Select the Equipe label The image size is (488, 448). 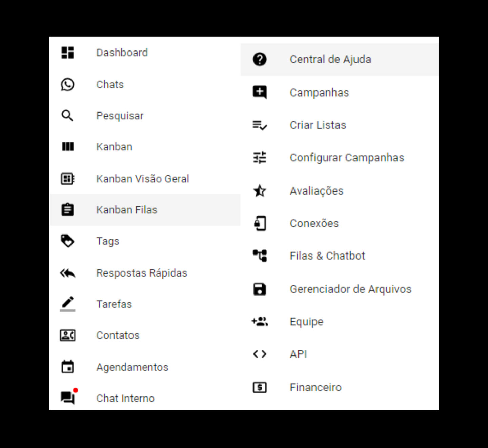306,322
